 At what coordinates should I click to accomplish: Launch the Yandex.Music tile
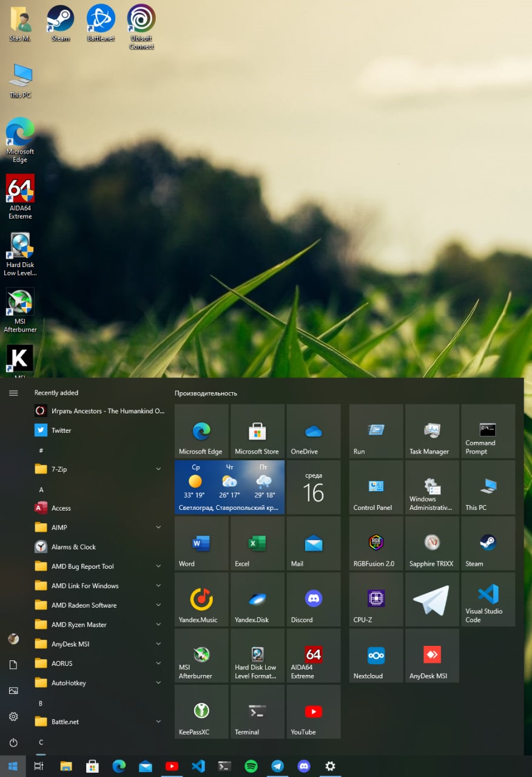(x=201, y=599)
